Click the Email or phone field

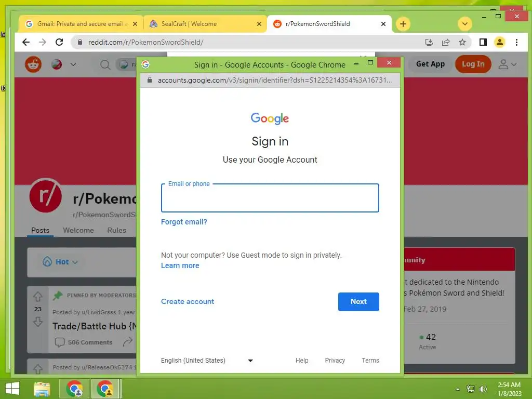(x=270, y=198)
